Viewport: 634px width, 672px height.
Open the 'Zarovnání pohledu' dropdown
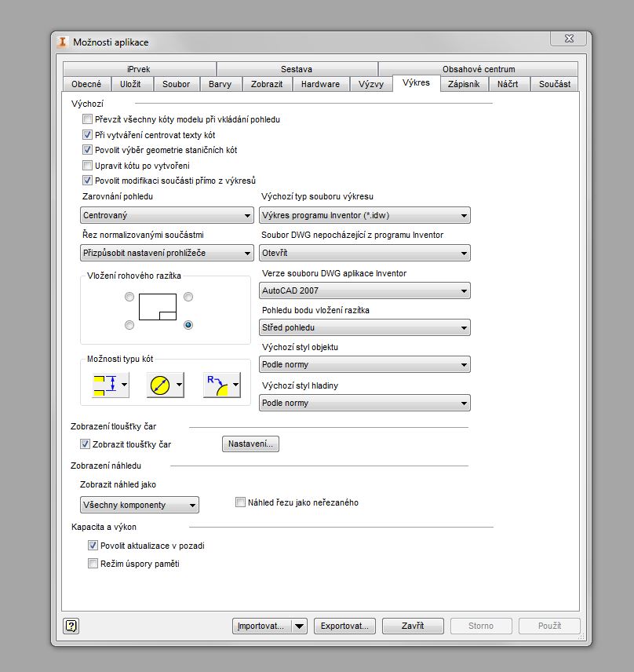coord(166,215)
